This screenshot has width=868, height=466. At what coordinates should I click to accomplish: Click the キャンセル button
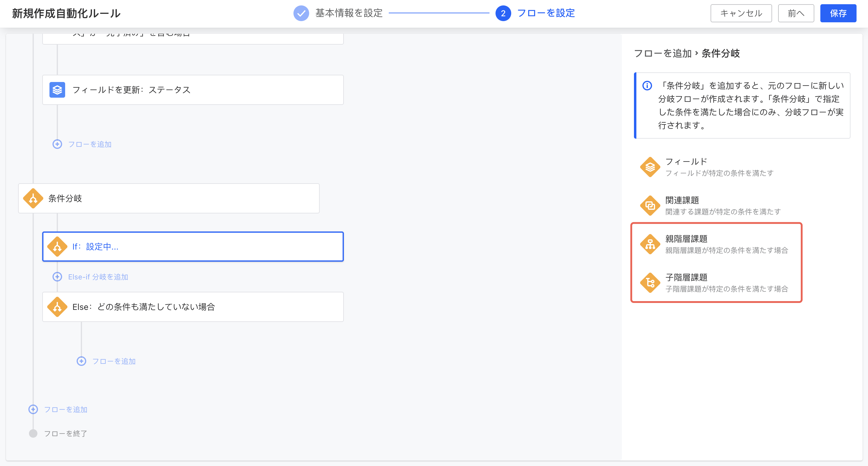741,13
